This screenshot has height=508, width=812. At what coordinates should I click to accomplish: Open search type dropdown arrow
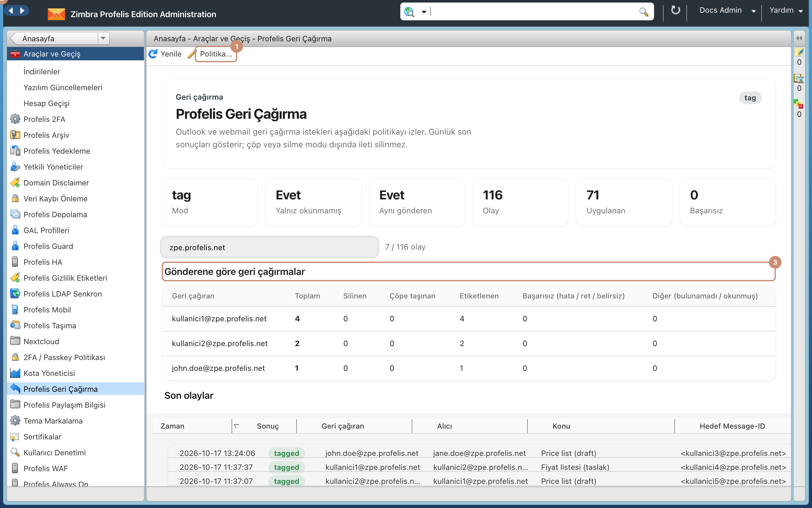click(424, 12)
